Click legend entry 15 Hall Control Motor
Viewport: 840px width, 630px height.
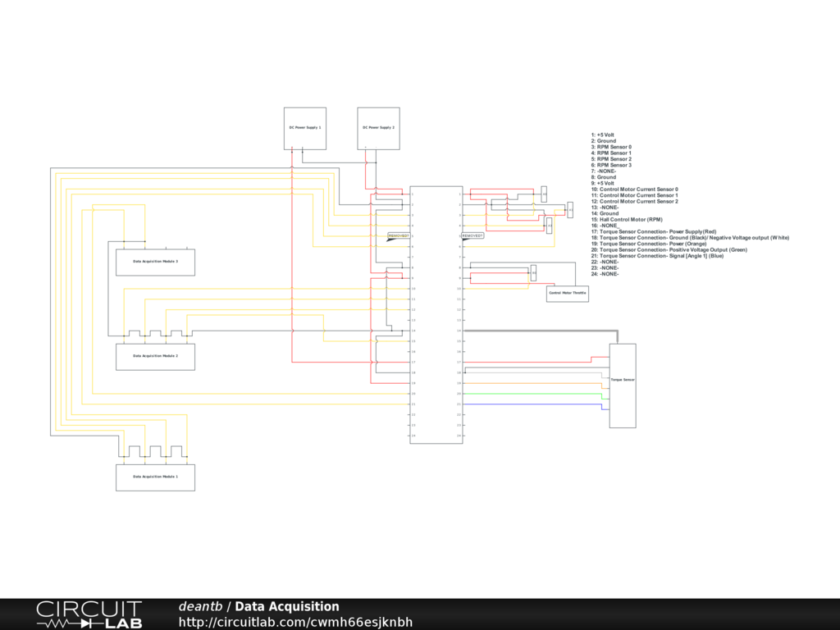click(x=627, y=220)
